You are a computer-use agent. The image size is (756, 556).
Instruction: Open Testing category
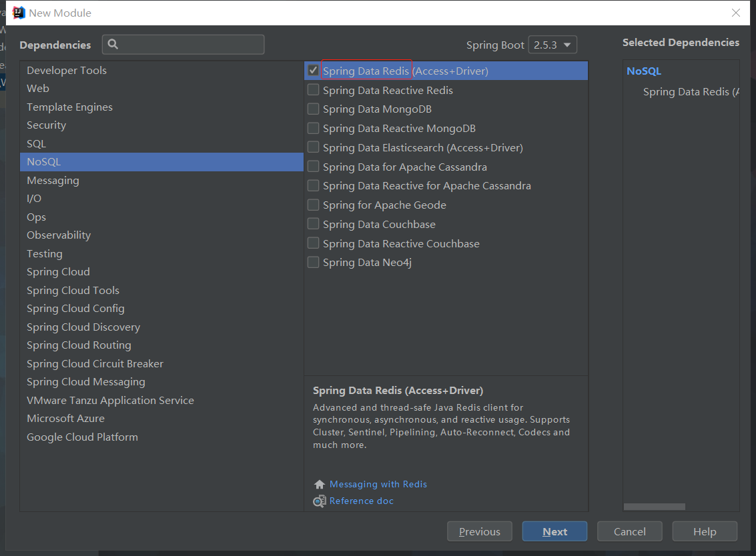click(x=161, y=253)
